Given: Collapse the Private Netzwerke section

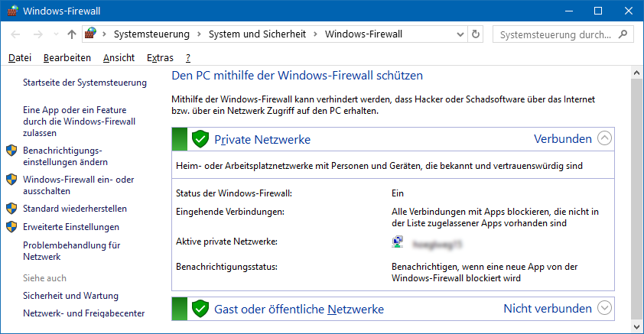Looking at the screenshot, I should [x=604, y=139].
